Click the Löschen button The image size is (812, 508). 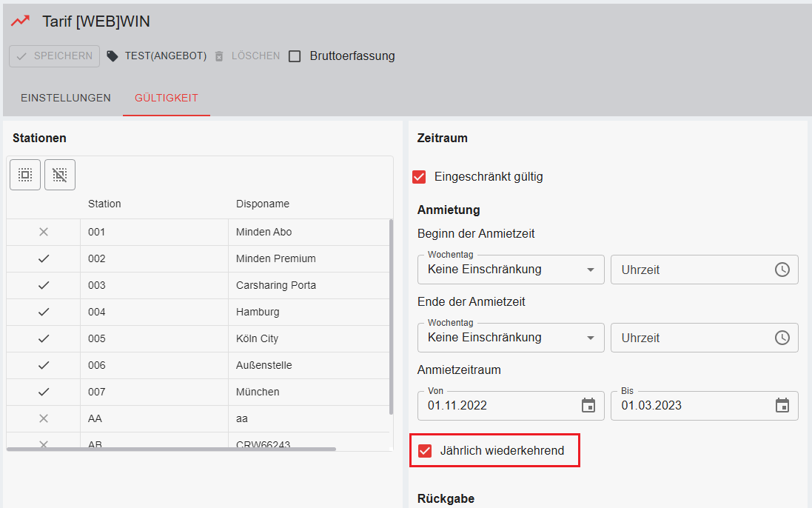(247, 56)
